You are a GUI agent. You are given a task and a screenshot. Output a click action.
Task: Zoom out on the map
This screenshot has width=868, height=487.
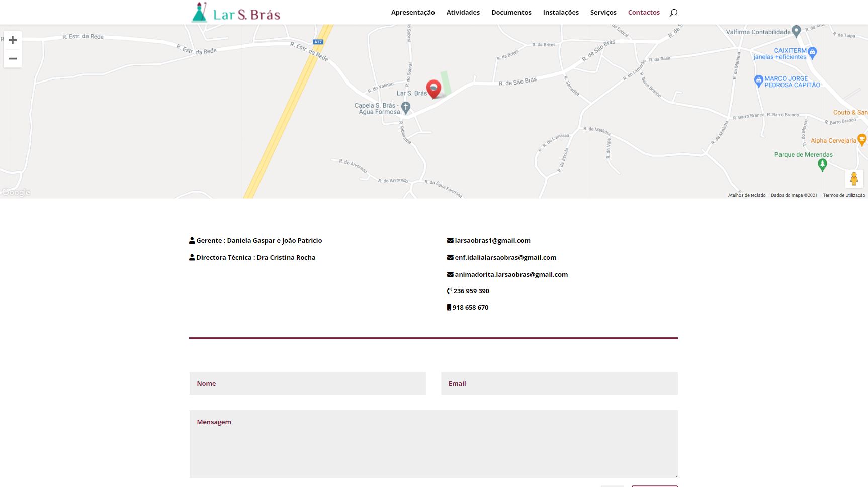13,59
